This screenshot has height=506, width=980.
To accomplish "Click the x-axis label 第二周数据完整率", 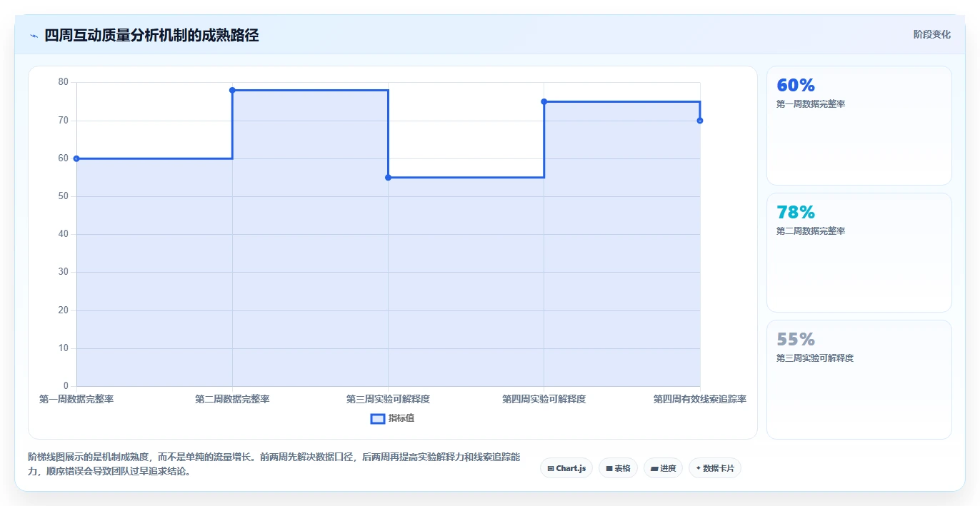I will coord(232,399).
